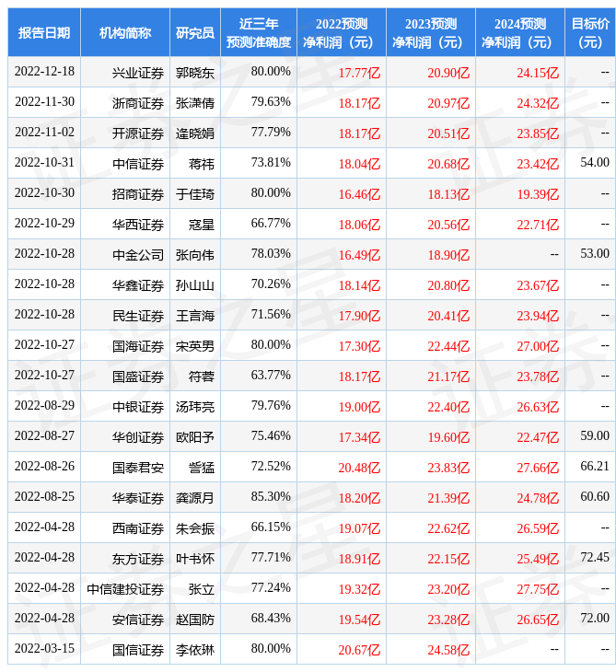616x672 pixels.
Task: Click the 79.63% accuracy value
Action: [271, 101]
